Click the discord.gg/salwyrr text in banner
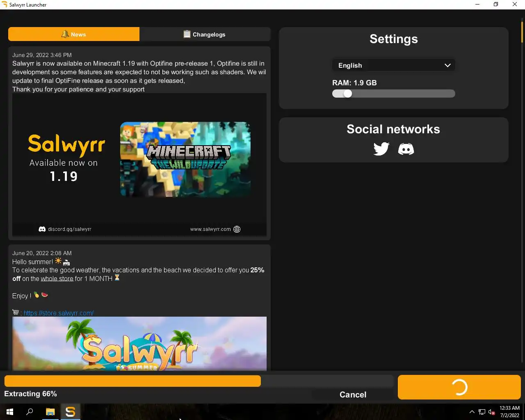This screenshot has width=525, height=420. 69,229
